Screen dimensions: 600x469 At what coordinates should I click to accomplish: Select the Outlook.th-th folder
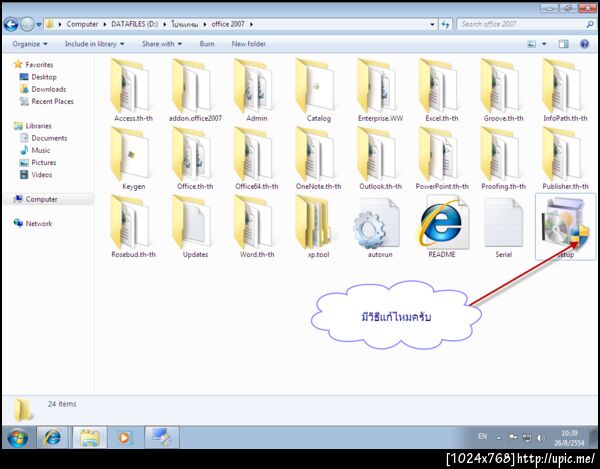[x=380, y=159]
